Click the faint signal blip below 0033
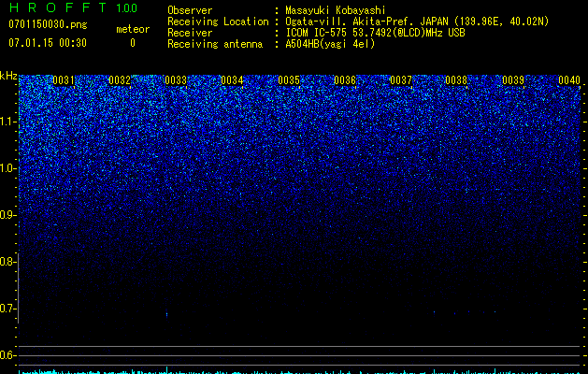Image resolution: width=588 pixels, height=374 pixels. (x=167, y=314)
